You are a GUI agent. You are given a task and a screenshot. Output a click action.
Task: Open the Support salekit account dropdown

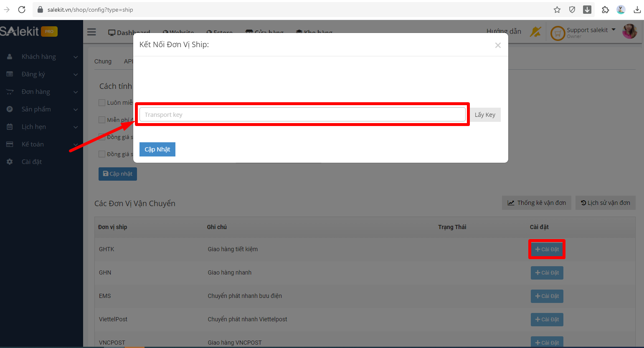tap(591, 30)
